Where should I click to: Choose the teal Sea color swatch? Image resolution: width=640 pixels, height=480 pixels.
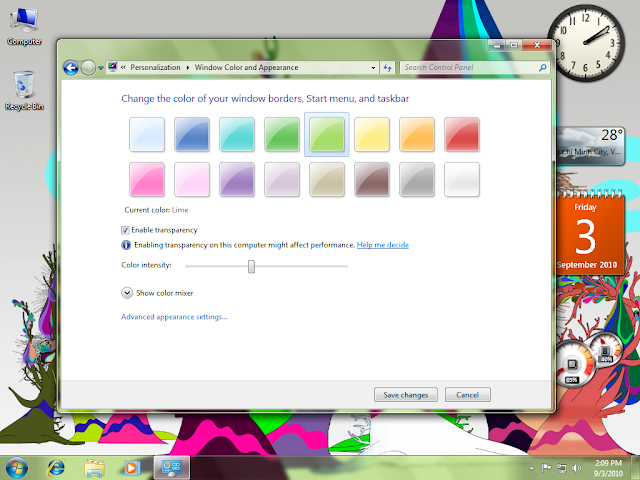tap(237, 134)
